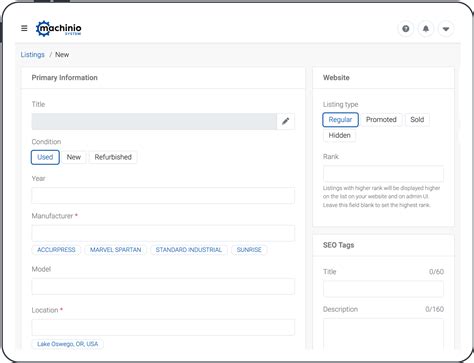Viewport: 474px width, 363px height.
Task: Set listing type to Promoted
Action: [381, 120]
